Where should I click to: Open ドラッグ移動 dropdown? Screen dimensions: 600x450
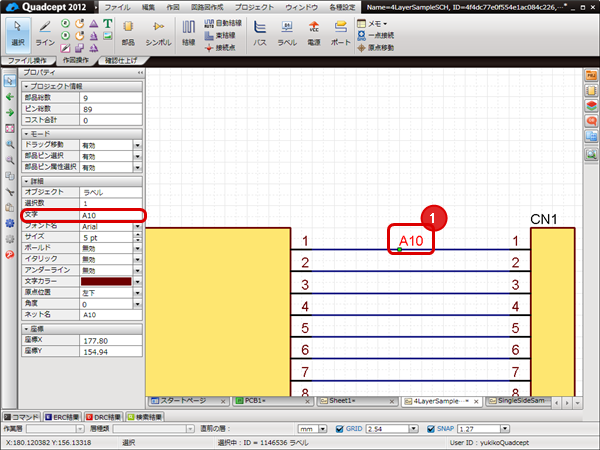point(137,145)
